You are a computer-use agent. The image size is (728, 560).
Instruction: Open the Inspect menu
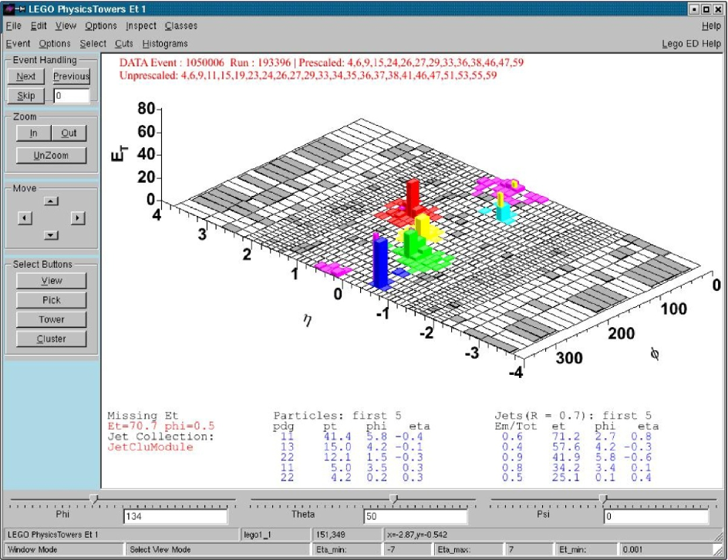click(141, 26)
